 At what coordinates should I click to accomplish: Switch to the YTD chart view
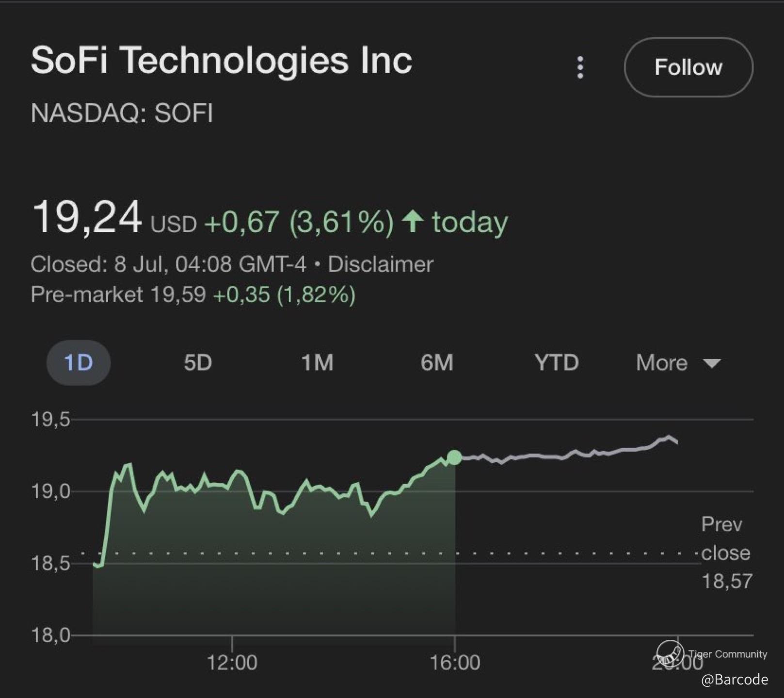click(557, 363)
